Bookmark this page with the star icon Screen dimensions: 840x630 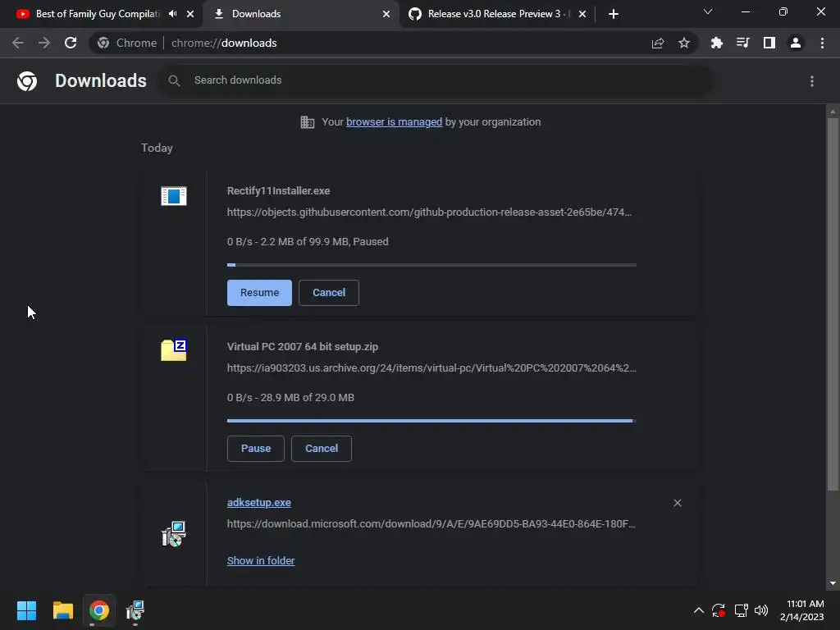684,43
